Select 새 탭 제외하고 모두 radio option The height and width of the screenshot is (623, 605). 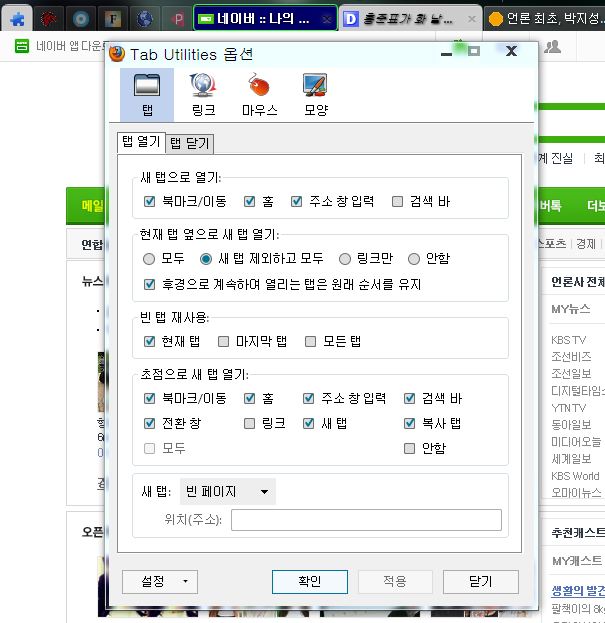point(206,259)
